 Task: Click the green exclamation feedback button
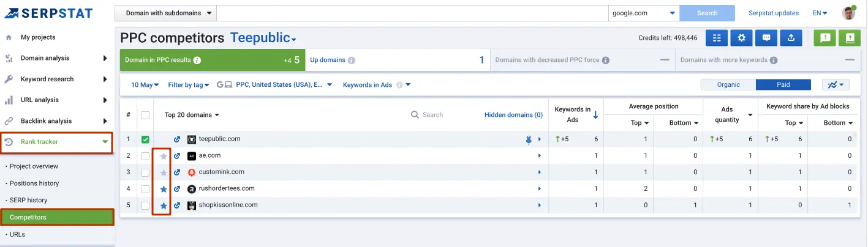point(825,38)
